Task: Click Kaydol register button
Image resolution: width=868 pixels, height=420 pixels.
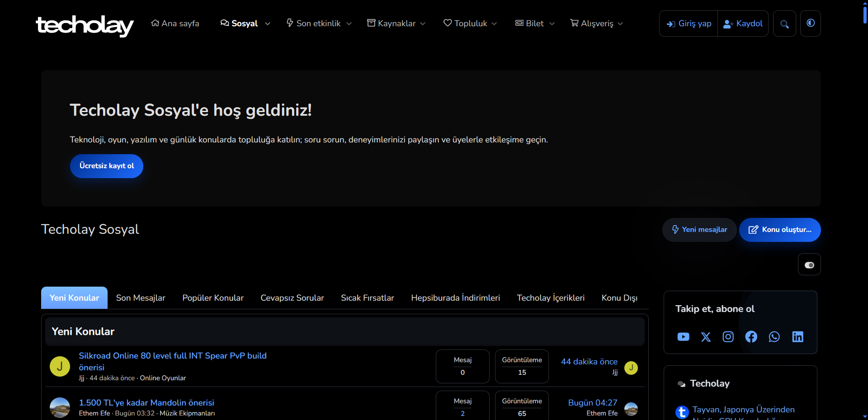Action: point(743,24)
